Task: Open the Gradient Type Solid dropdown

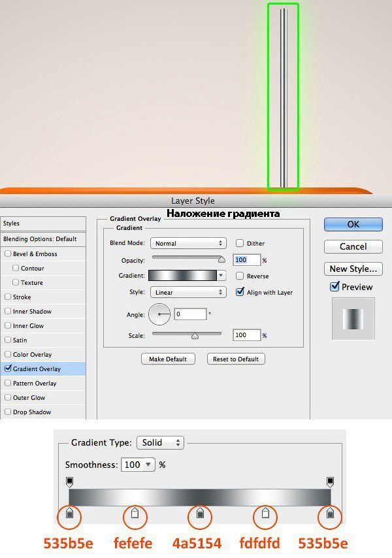Action: tap(161, 442)
